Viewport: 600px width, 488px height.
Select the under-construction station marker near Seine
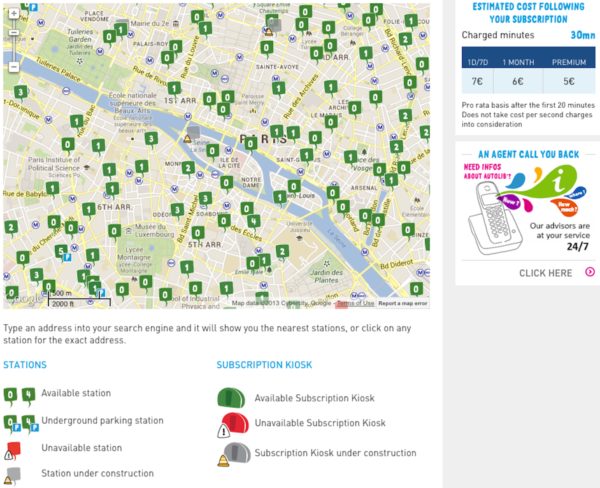(x=191, y=134)
